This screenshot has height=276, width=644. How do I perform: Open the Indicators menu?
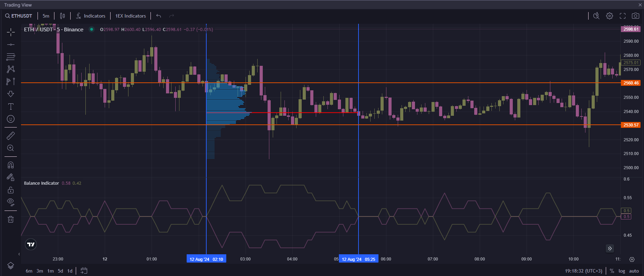91,16
